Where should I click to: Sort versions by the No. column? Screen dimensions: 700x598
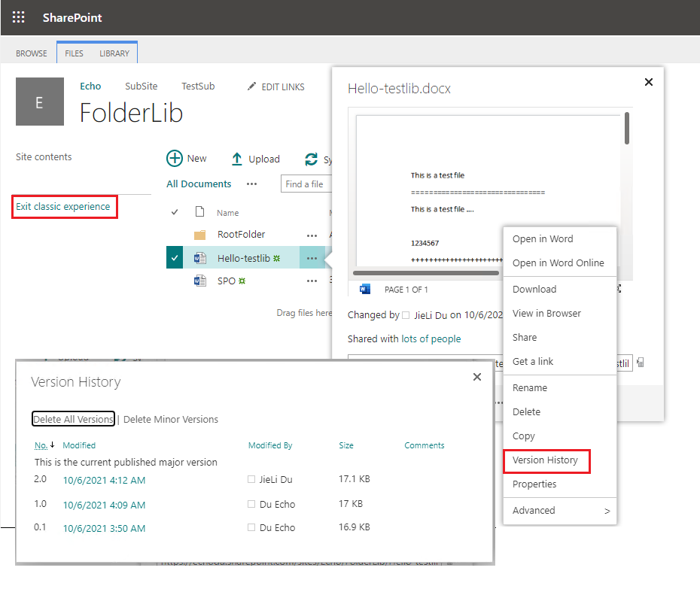click(41, 445)
